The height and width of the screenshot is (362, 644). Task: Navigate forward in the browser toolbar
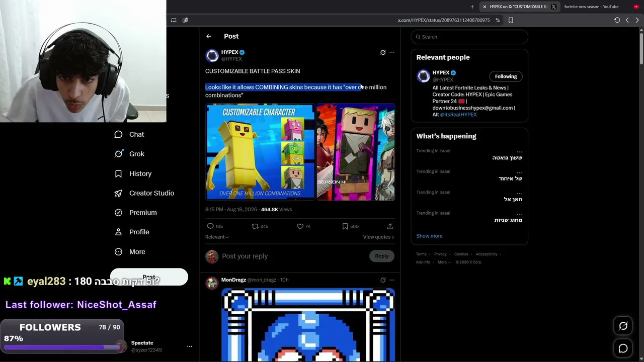[x=637, y=20]
